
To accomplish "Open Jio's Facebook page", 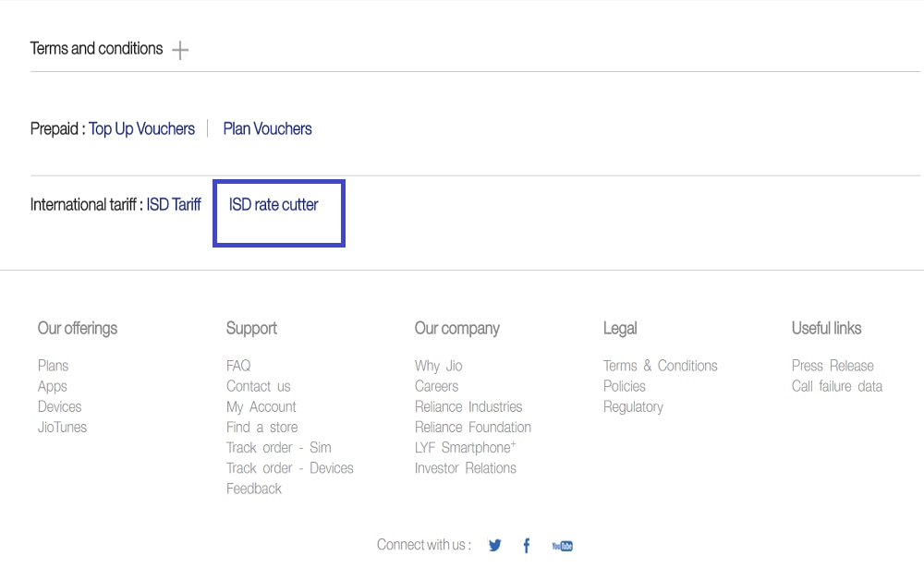I will [x=526, y=545].
